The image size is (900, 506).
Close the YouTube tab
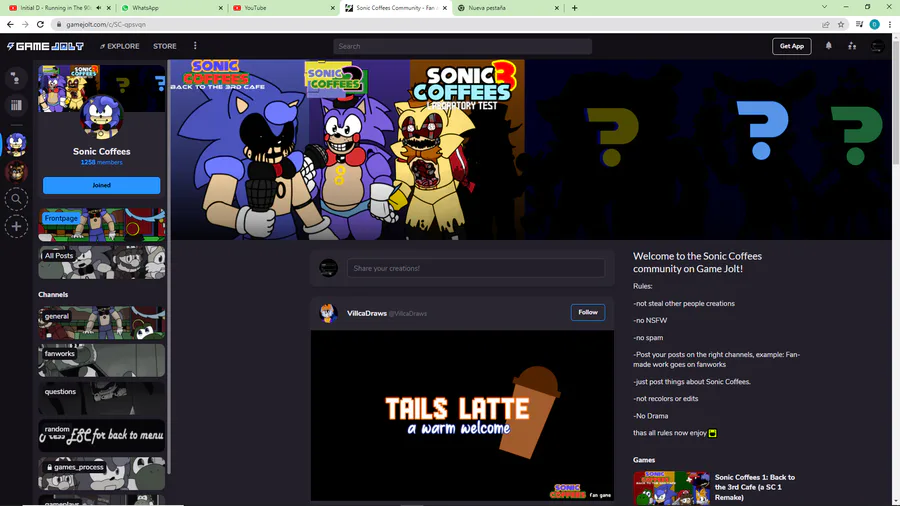click(332, 8)
